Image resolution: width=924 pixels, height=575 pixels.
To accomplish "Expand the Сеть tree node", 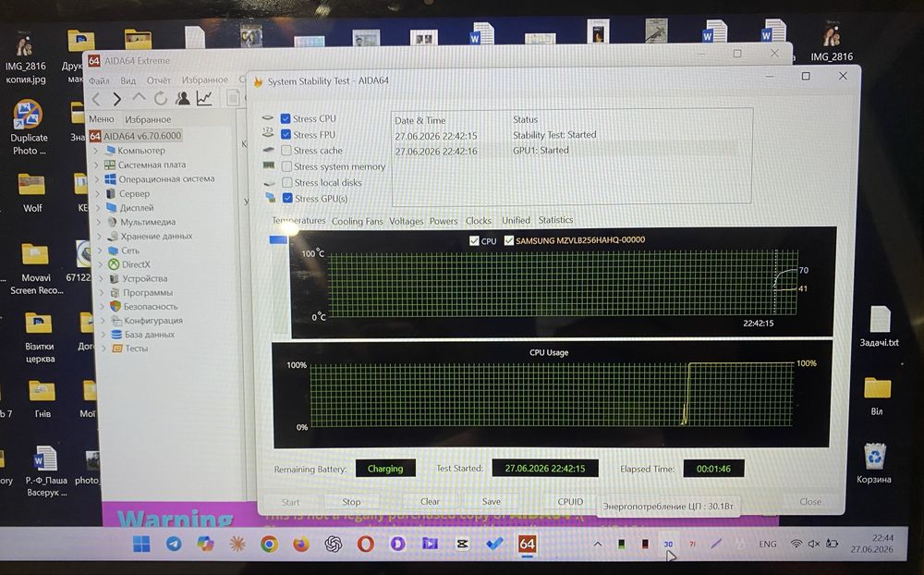I will 100,251.
